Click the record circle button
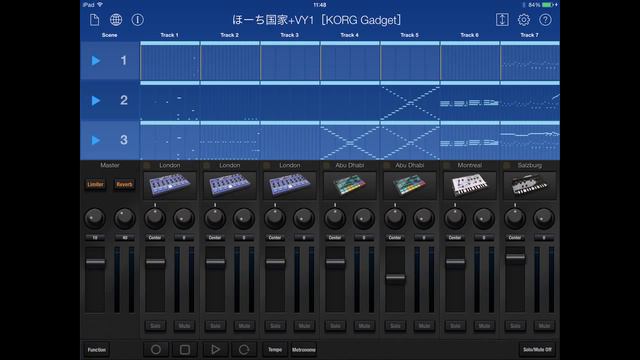 [156, 350]
